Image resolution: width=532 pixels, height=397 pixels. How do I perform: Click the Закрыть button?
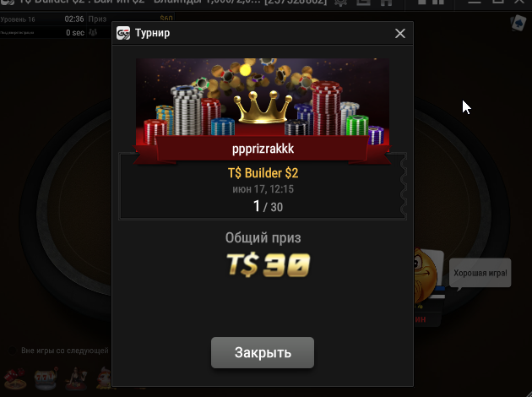pos(263,352)
